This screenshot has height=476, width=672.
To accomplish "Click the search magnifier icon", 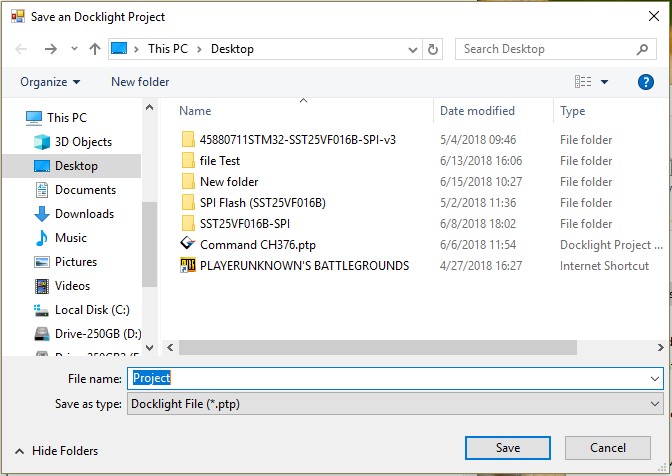I will [642, 49].
